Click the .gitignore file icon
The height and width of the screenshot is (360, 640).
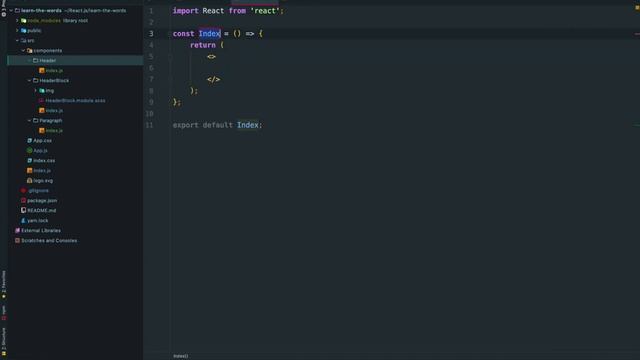click(23, 191)
